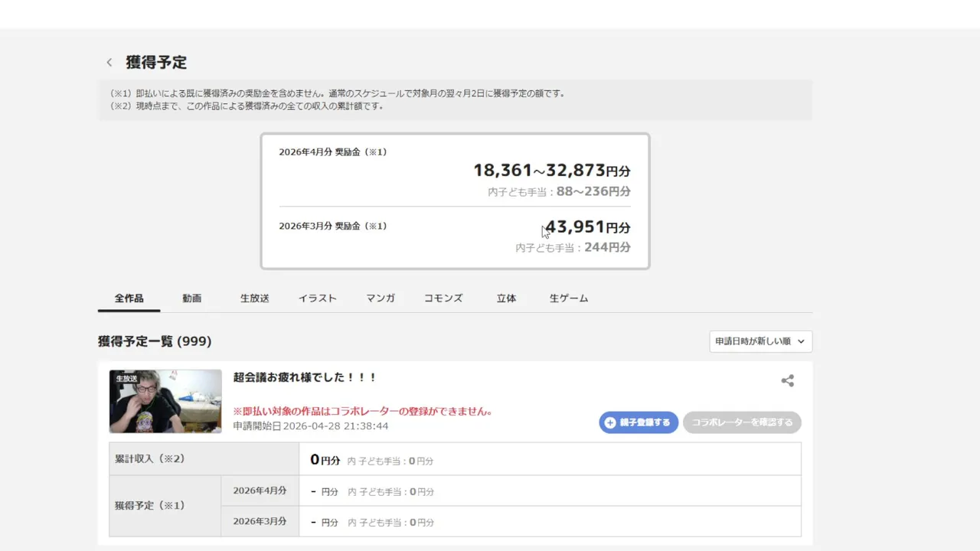
Task: View the 生ゲーム tab
Action: tap(569, 298)
